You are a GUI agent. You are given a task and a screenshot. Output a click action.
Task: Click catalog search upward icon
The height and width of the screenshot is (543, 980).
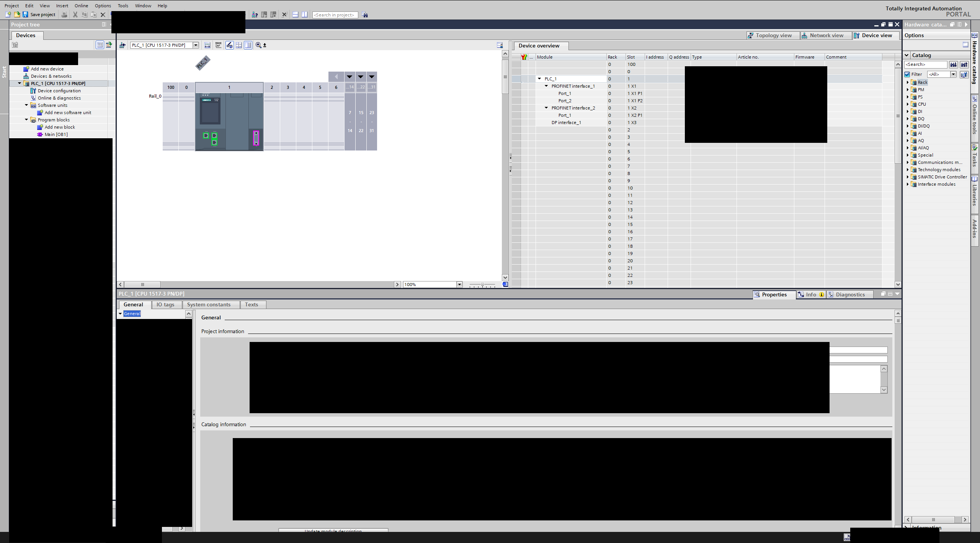964,64
